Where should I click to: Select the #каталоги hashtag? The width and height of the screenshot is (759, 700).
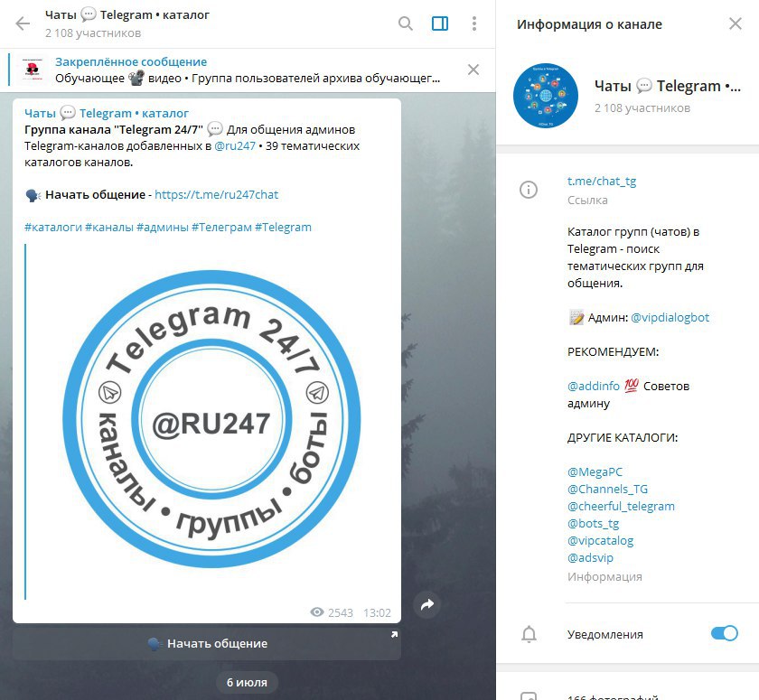coord(53,227)
